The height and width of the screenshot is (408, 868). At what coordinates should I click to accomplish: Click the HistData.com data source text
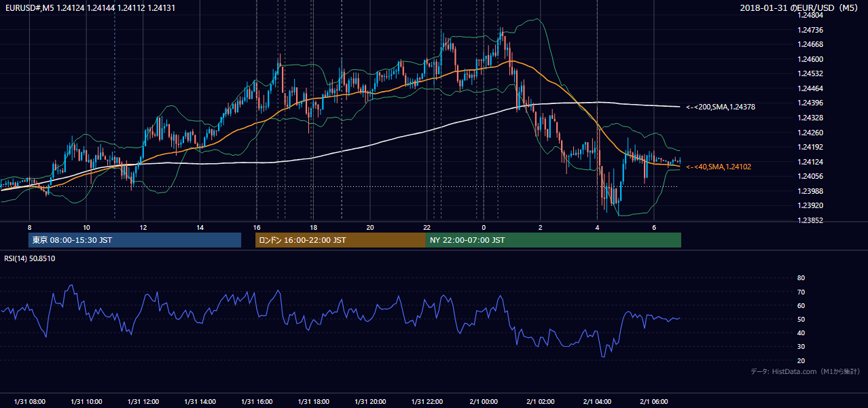pos(806,371)
